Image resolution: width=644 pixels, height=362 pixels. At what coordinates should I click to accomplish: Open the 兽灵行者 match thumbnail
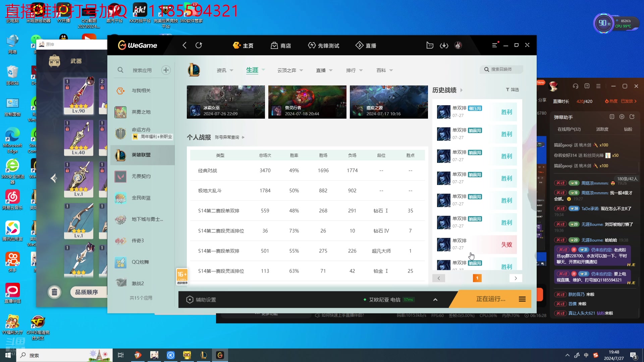(x=307, y=102)
